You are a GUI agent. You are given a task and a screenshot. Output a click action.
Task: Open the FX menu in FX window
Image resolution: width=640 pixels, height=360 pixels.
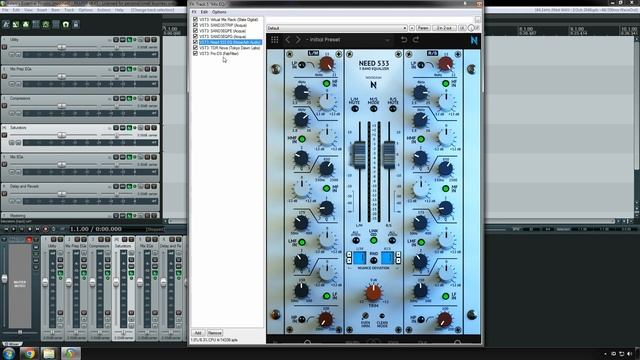point(194,12)
